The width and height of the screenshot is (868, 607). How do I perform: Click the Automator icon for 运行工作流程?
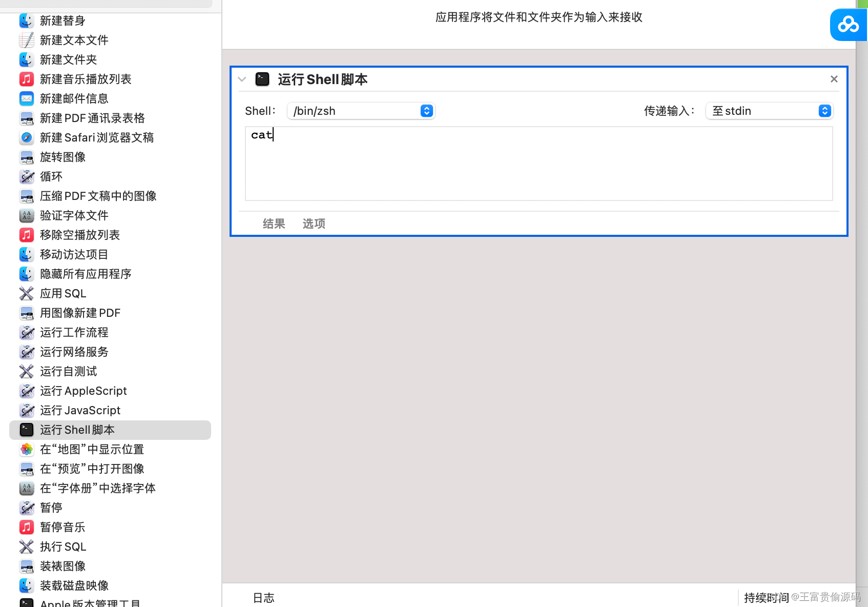coord(27,332)
